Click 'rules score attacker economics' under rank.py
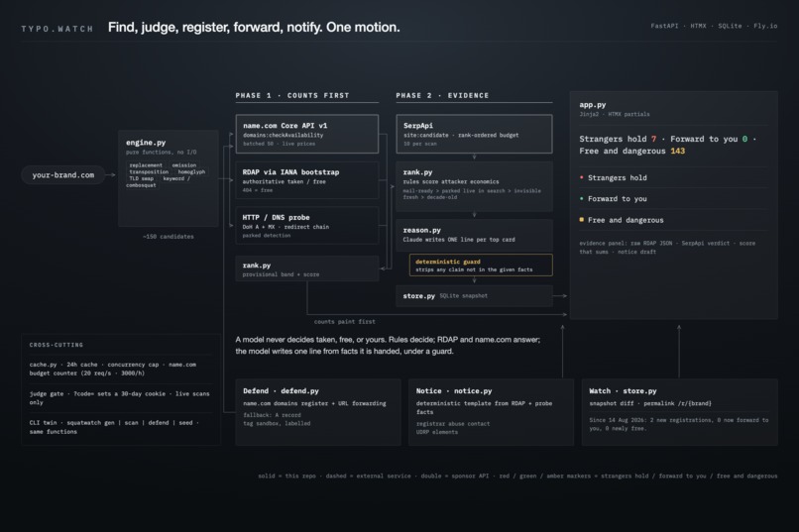 (451, 181)
